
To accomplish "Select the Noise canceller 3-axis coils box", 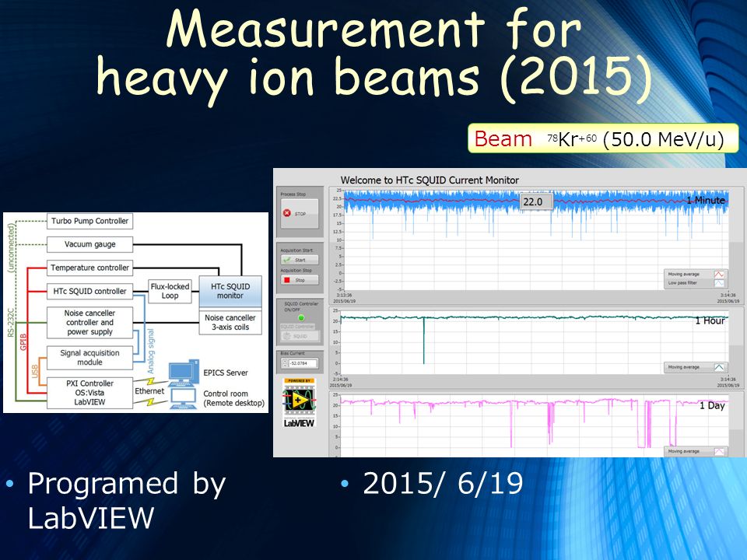I will click(x=230, y=322).
